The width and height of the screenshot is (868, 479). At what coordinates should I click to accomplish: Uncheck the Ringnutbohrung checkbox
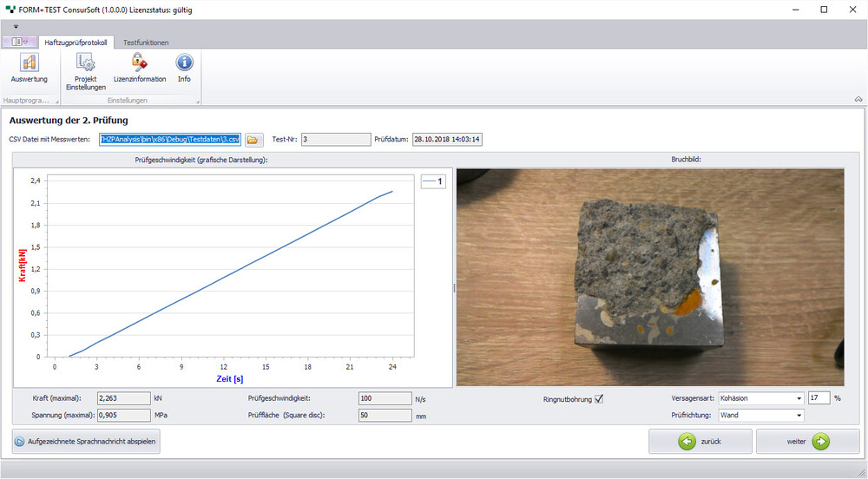[599, 399]
